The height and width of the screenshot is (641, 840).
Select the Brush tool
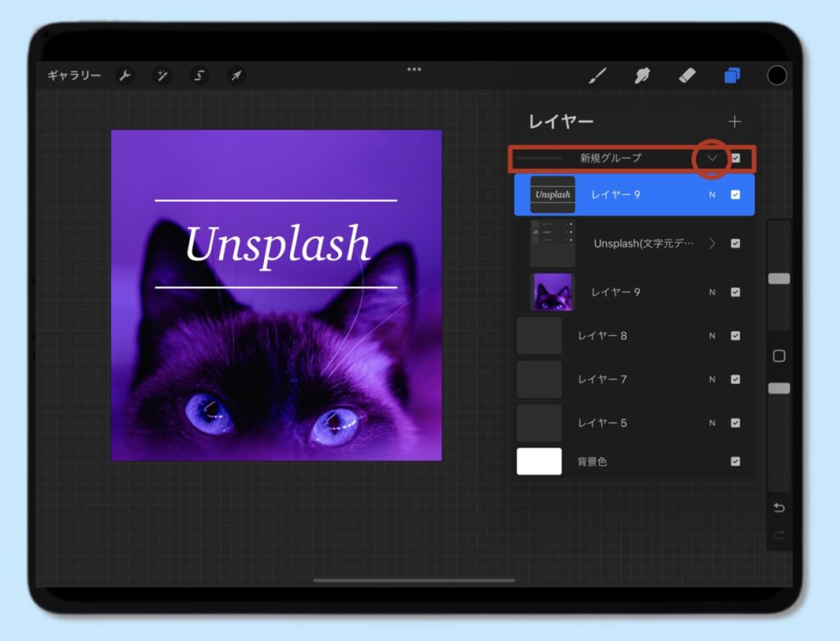[597, 75]
